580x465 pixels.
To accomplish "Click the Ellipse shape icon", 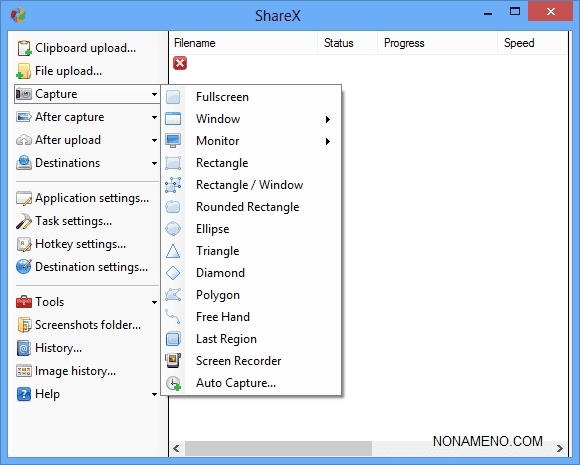I will click(x=173, y=229).
